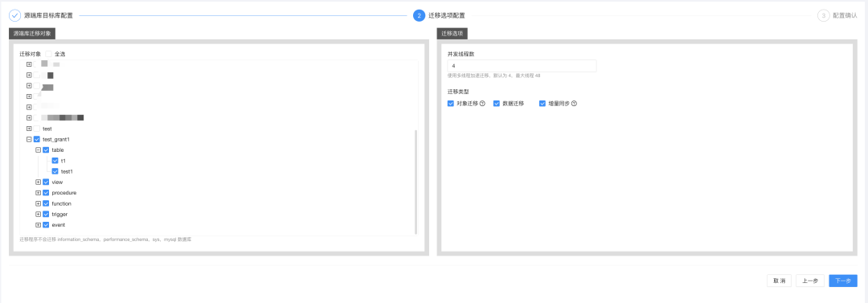Uncheck the view node checkbox
Image resolution: width=868 pixels, height=303 pixels.
coord(46,182)
